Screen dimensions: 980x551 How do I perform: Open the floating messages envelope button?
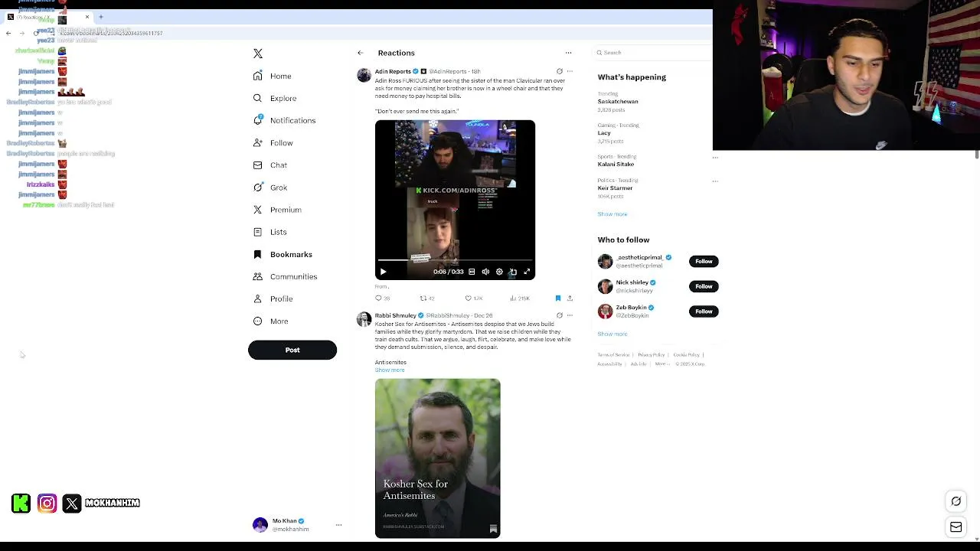tap(956, 527)
